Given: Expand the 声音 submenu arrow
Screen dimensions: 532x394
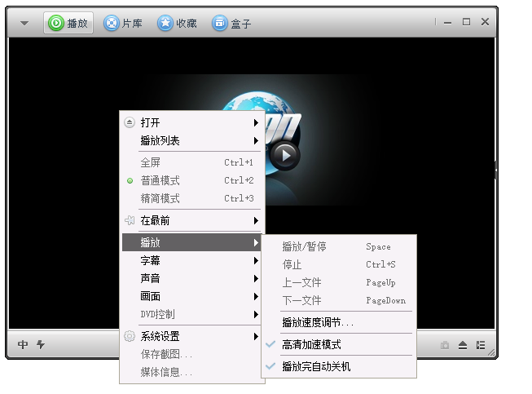Looking at the screenshot, I should [x=256, y=278].
